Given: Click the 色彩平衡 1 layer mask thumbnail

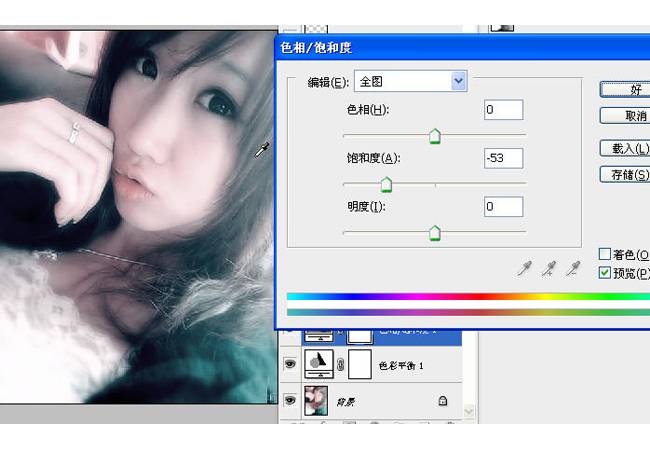Looking at the screenshot, I should coord(360,364).
